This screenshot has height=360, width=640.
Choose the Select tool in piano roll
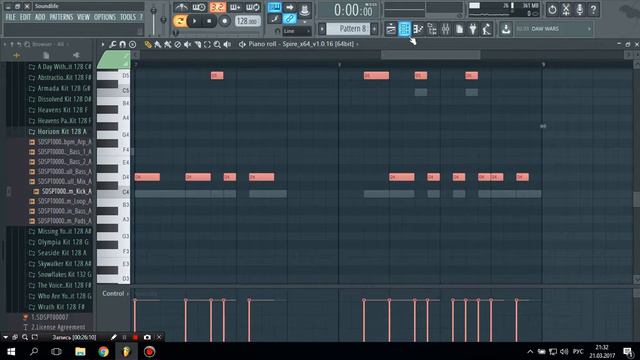(207, 44)
